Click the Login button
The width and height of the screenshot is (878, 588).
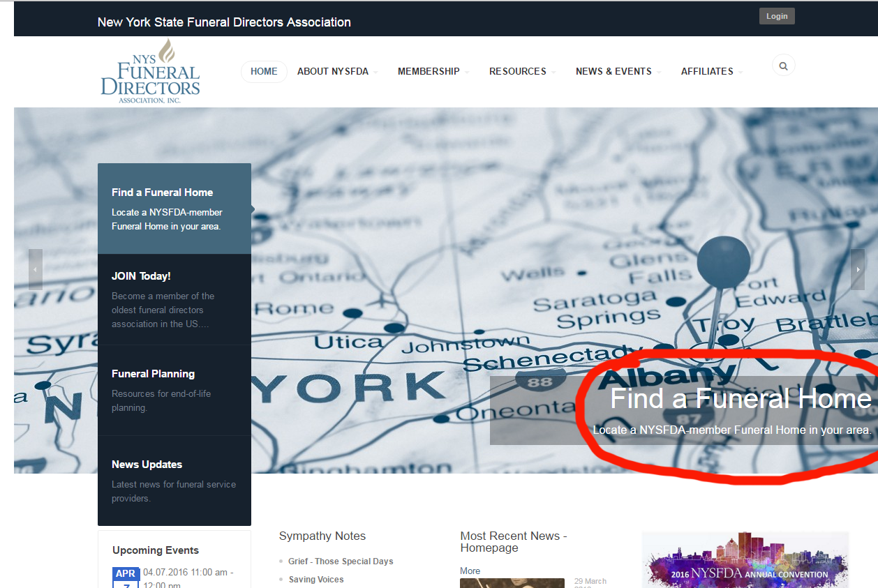pyautogui.click(x=777, y=16)
